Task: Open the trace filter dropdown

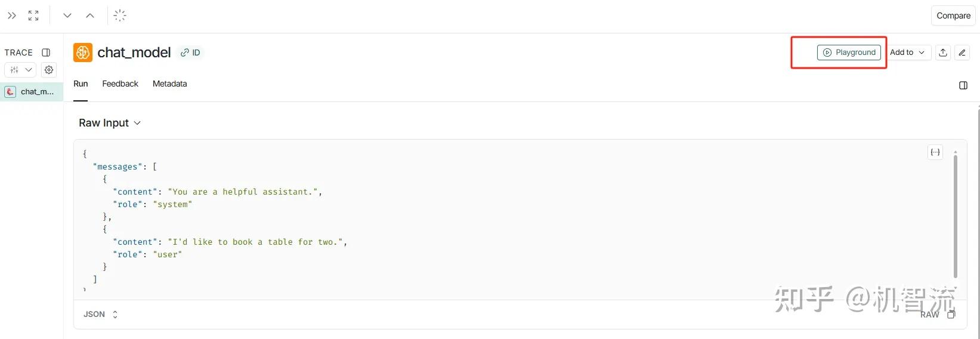Action: (x=20, y=70)
